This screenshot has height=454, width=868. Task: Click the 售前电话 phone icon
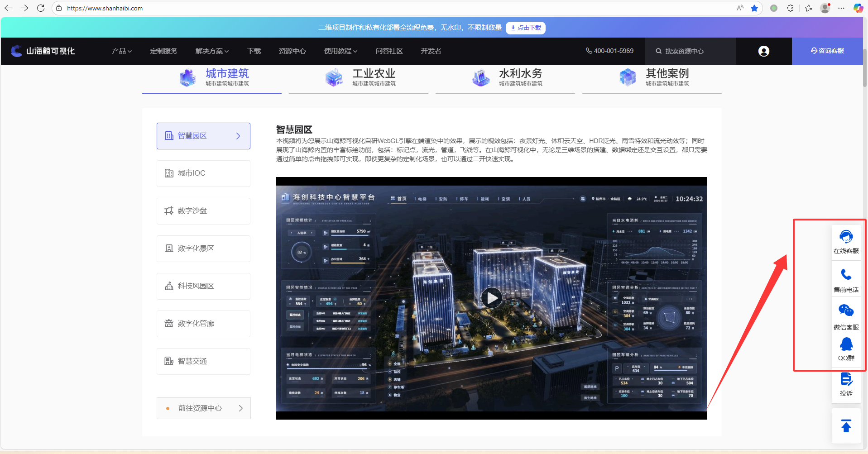pos(846,274)
